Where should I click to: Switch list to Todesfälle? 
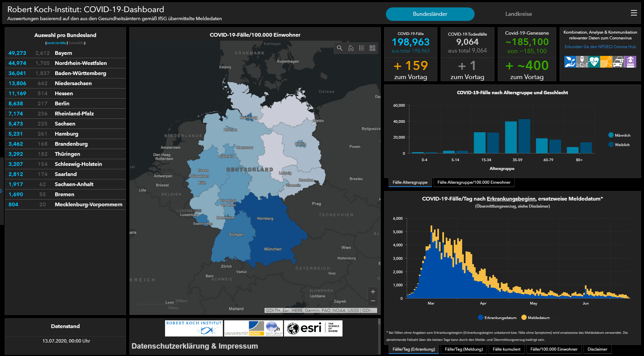[x=76, y=43]
